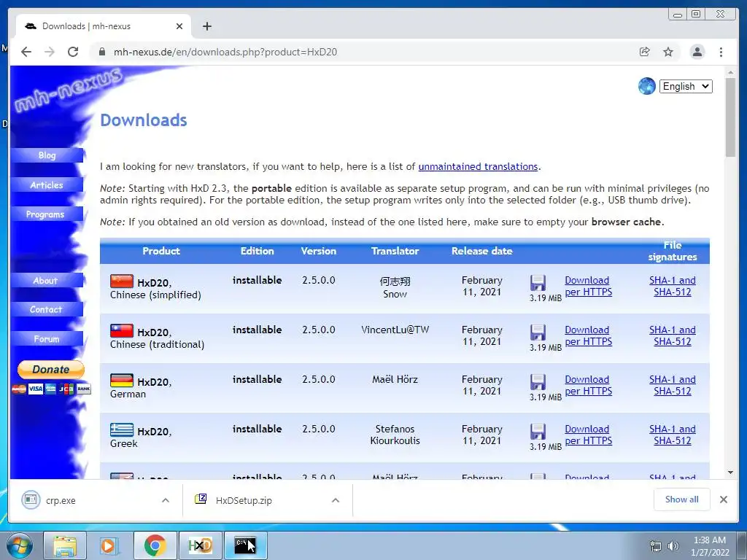Open SHA-1 and SHA-512 for Chinese (simplified)

click(x=672, y=286)
